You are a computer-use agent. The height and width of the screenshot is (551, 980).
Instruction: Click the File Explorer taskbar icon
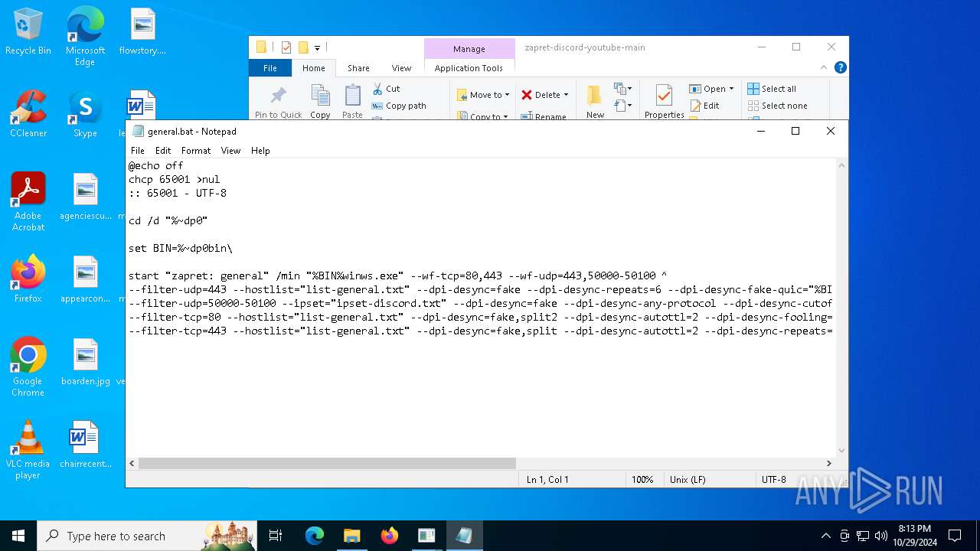(351, 536)
